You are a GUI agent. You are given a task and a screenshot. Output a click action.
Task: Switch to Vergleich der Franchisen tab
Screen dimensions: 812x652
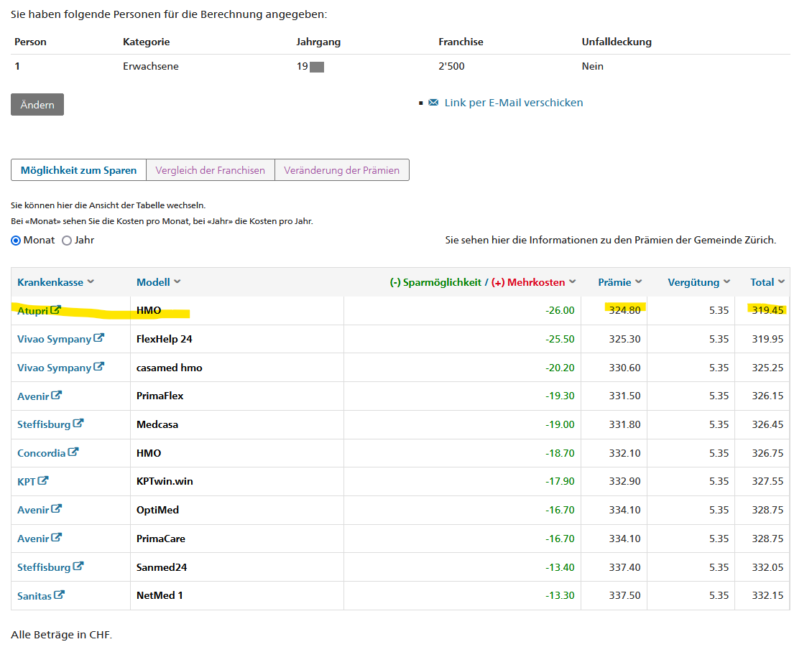[211, 170]
